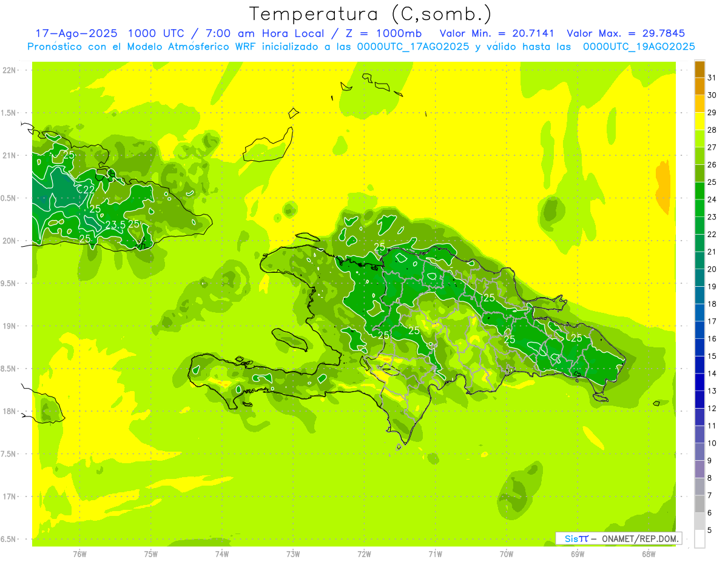Image resolution: width=728 pixels, height=562 pixels.
Task: Click the "76W" longitude axis label
Action: point(79,554)
